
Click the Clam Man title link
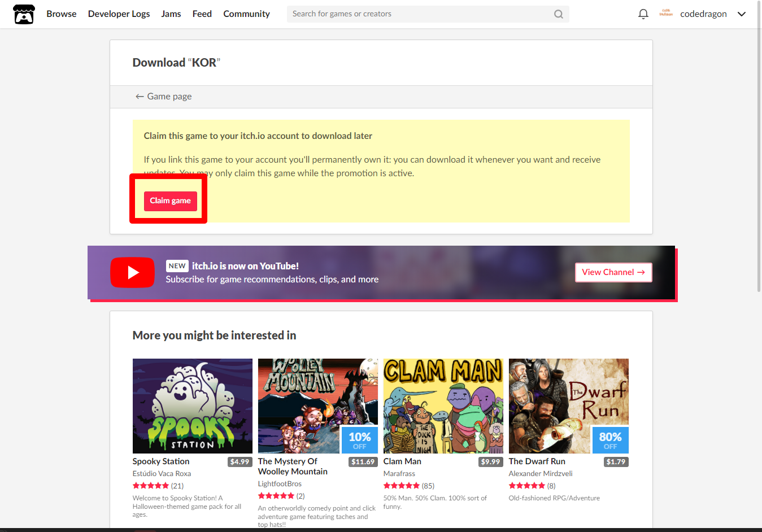coord(402,461)
